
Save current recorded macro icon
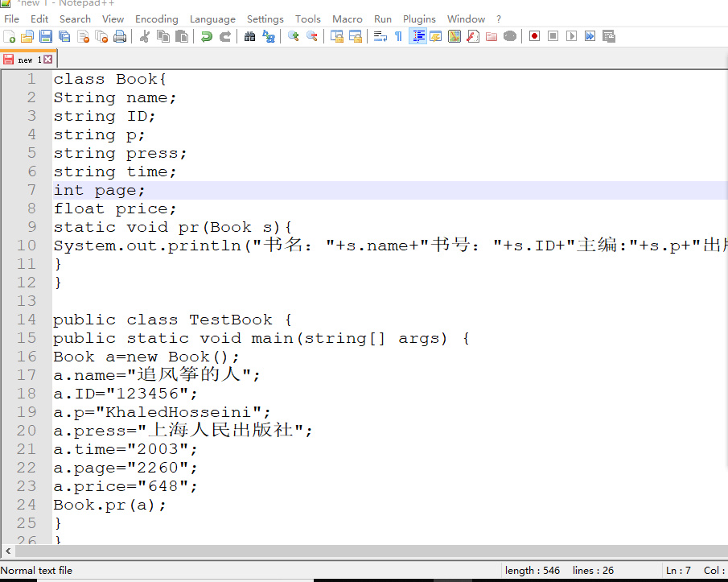[609, 36]
